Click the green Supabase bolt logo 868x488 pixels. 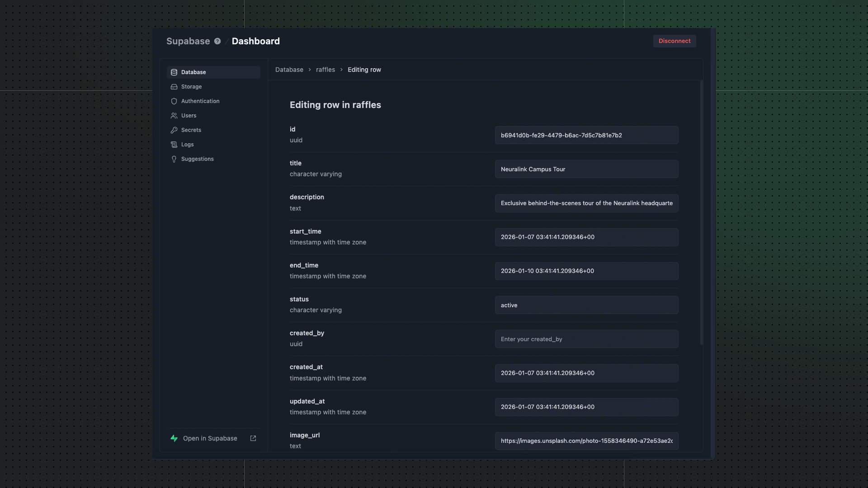(x=175, y=438)
